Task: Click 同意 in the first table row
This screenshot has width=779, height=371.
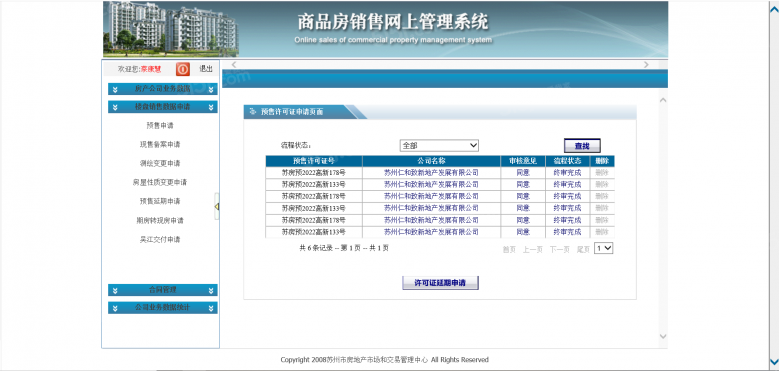Action: click(523, 172)
